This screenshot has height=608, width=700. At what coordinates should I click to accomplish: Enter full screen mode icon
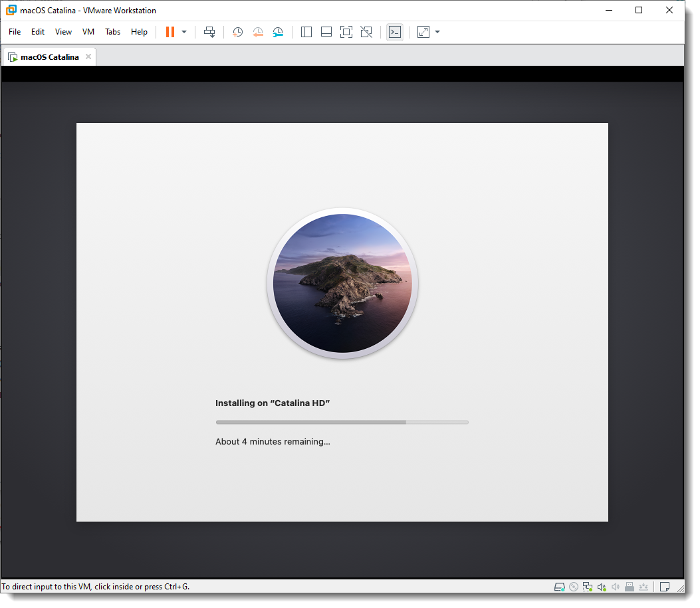[346, 32]
